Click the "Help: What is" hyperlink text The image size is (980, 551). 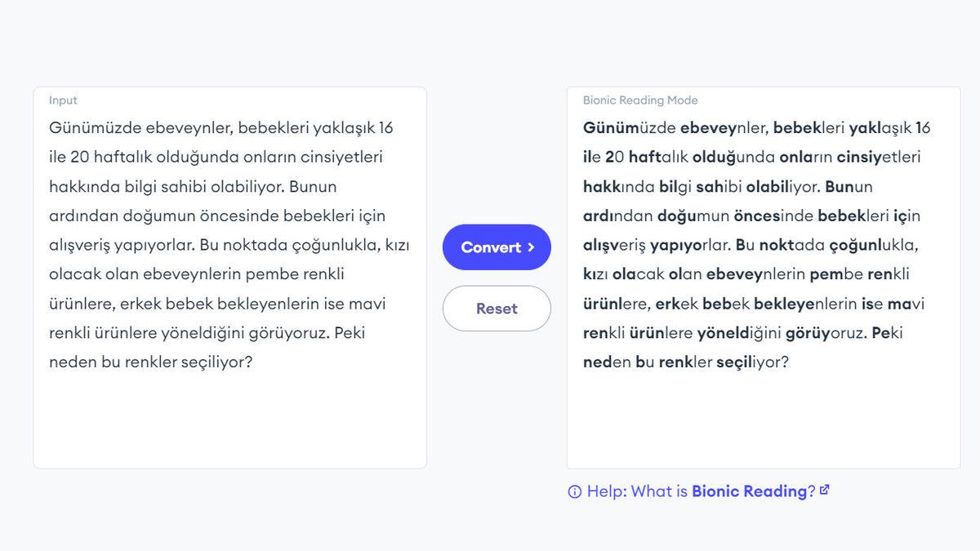(635, 491)
